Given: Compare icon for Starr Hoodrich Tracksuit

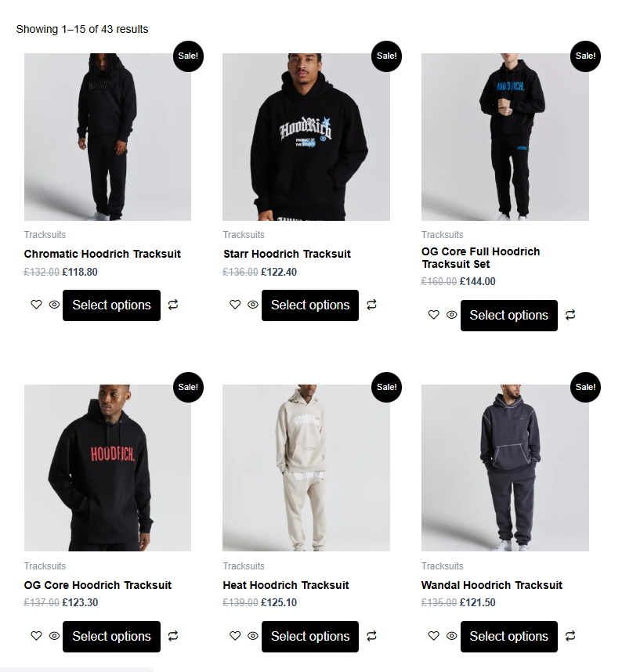Looking at the screenshot, I should [371, 305].
